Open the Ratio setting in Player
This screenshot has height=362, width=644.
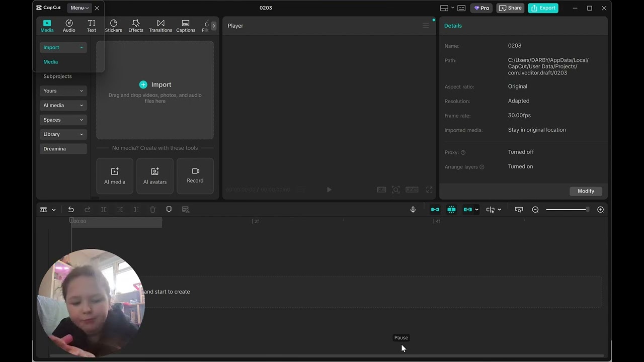click(412, 190)
